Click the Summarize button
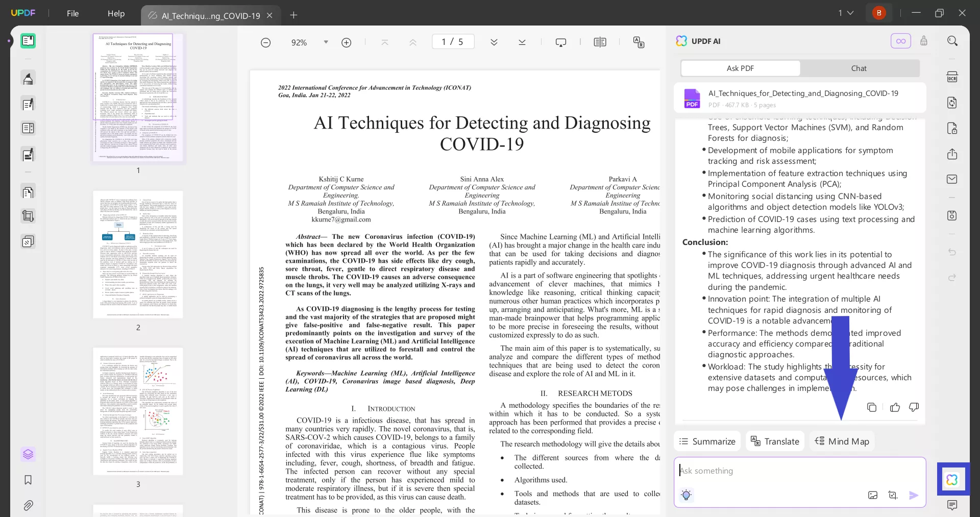This screenshot has width=980, height=517. 706,441
